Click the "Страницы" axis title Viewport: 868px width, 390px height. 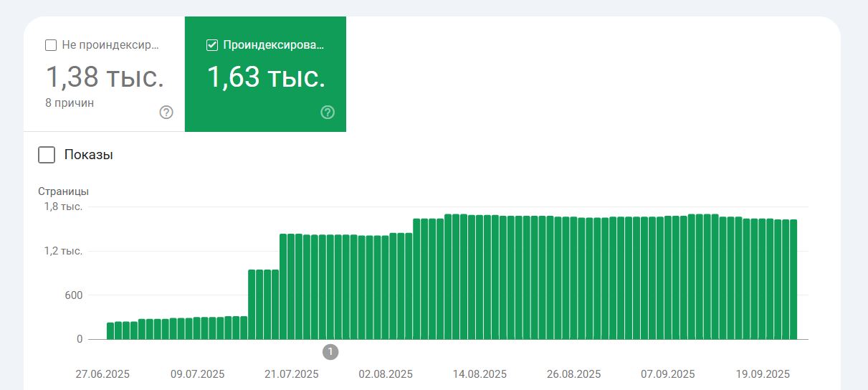coord(63,191)
